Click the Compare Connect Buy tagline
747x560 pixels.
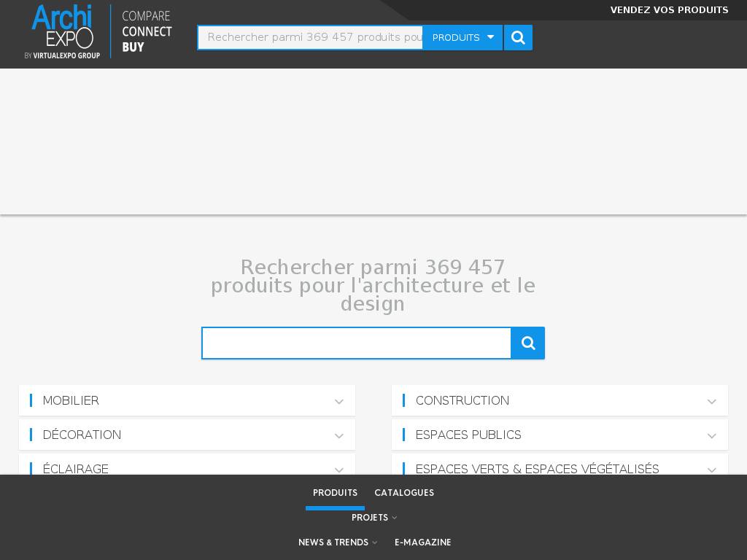pos(147,31)
